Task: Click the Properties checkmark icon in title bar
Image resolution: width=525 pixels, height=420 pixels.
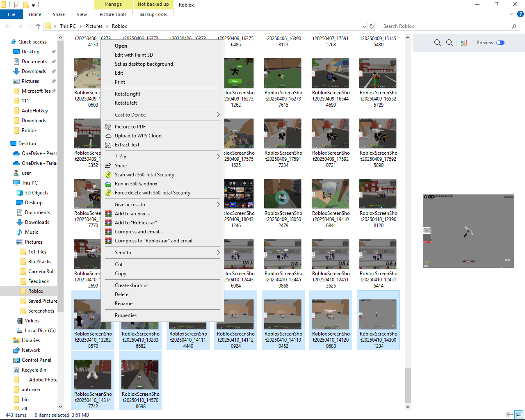Action: (17, 5)
